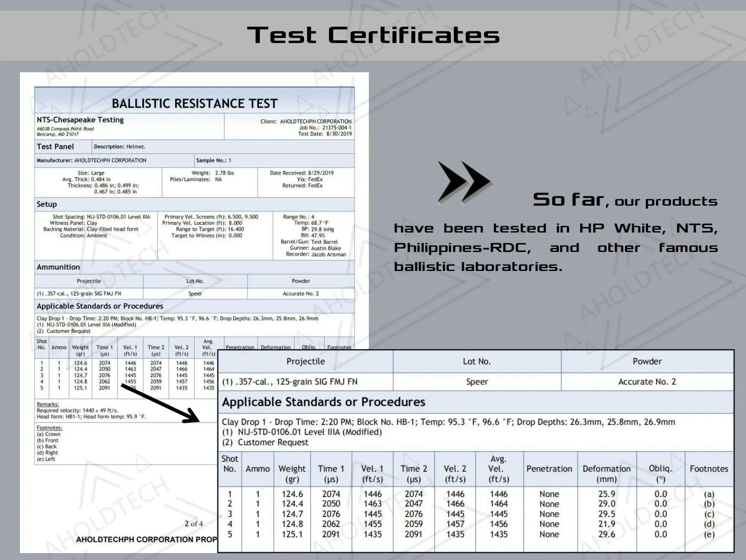Click the "So far, our products" slogan line
The image size is (746, 560).
pyautogui.click(x=625, y=200)
